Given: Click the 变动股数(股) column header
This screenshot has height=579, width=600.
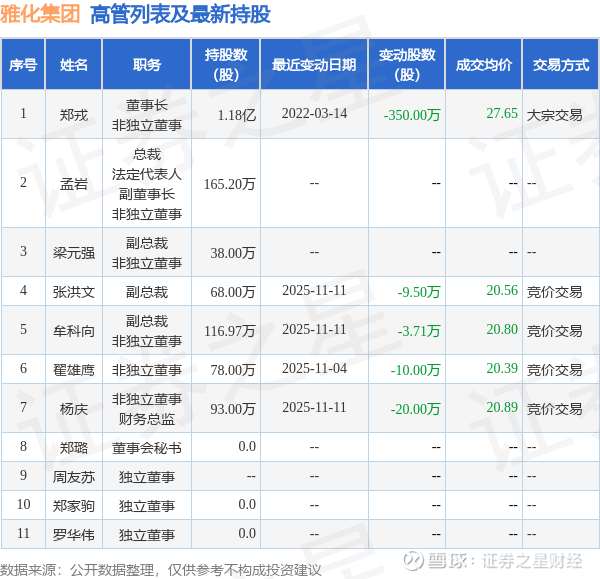Looking at the screenshot, I should pyautogui.click(x=407, y=65).
